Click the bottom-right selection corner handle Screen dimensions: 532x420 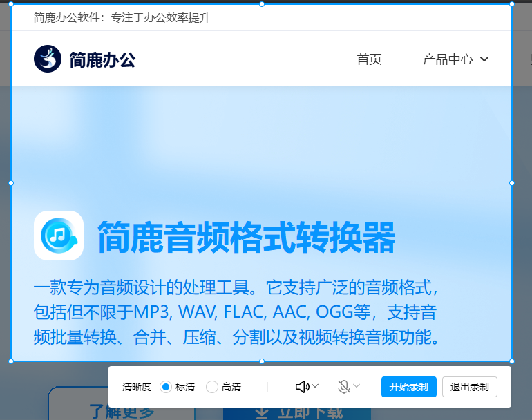[512, 361]
